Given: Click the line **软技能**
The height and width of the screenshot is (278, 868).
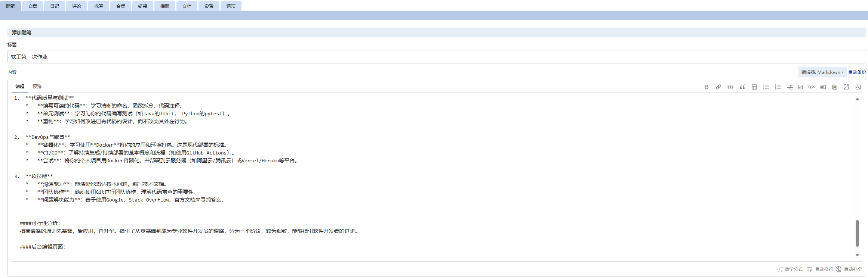Looking at the screenshot, I should (39, 176).
